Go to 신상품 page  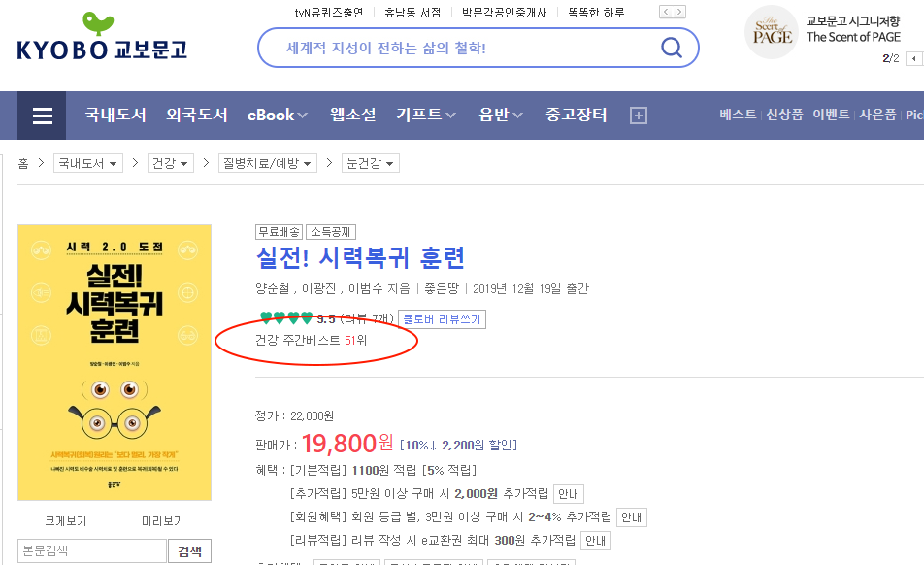784,115
